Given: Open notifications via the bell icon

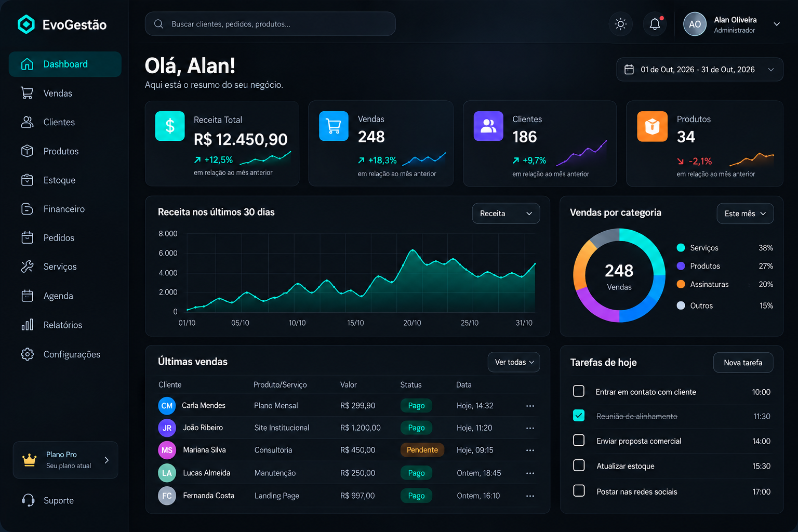Looking at the screenshot, I should (655, 24).
